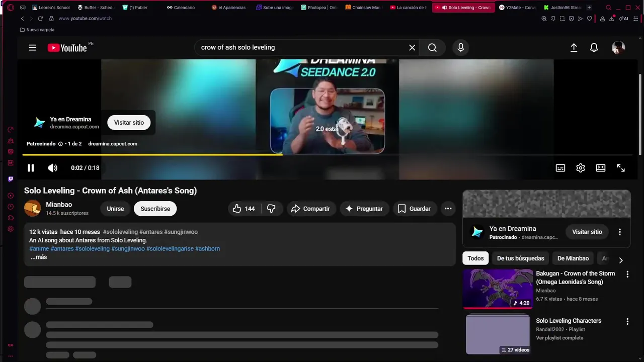
Task: Open the #sololeveling hashtag at the top
Action: [120, 232]
